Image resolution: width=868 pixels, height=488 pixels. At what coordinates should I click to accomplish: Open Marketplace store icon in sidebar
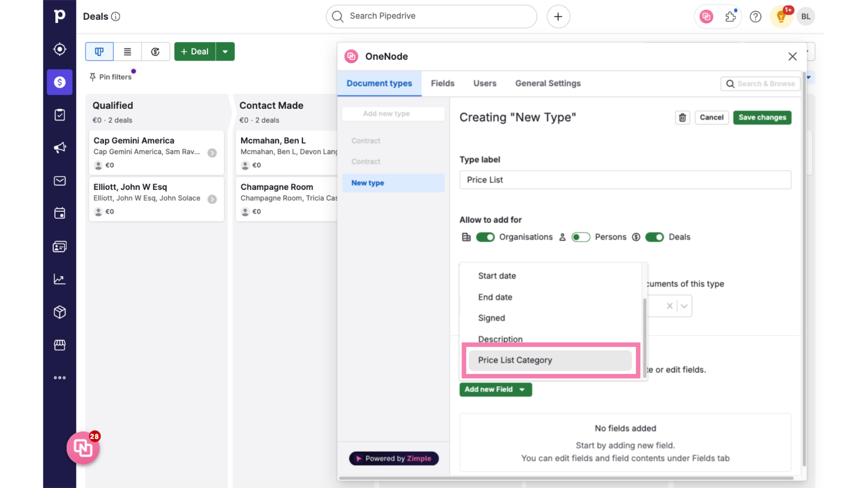click(x=60, y=345)
